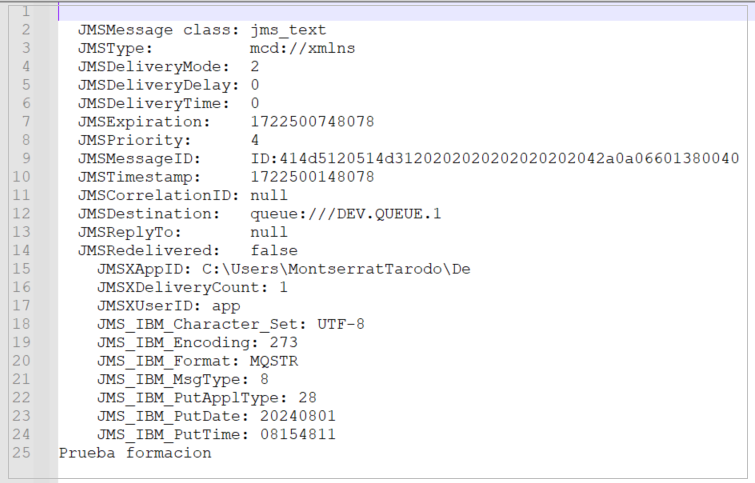Click the 'queue:///DEV.QUEUE.1' destination text
Viewport: 755px width, 483px height.
pos(345,213)
